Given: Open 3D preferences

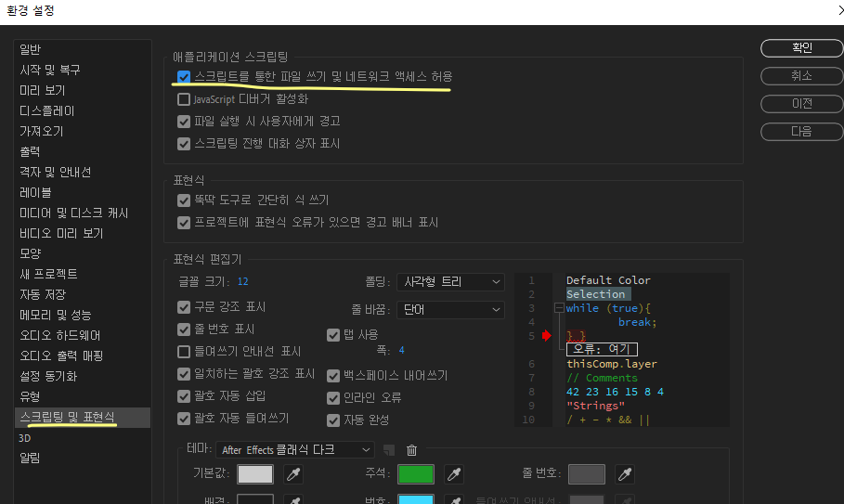Looking at the screenshot, I should click(82, 438).
